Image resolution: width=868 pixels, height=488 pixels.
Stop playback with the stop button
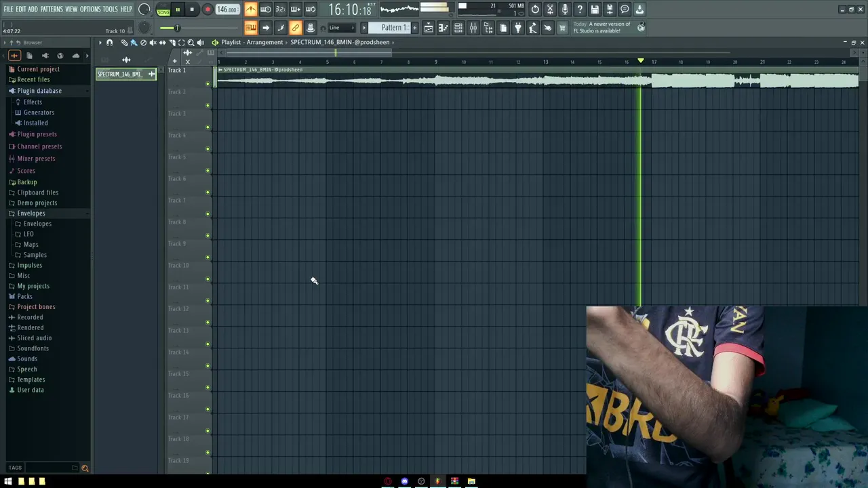(x=192, y=10)
